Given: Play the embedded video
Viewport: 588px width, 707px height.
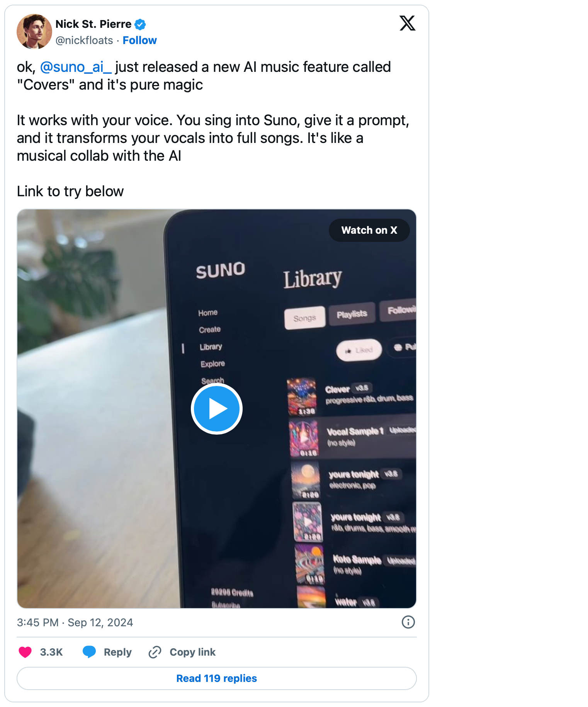Looking at the screenshot, I should coord(217,409).
